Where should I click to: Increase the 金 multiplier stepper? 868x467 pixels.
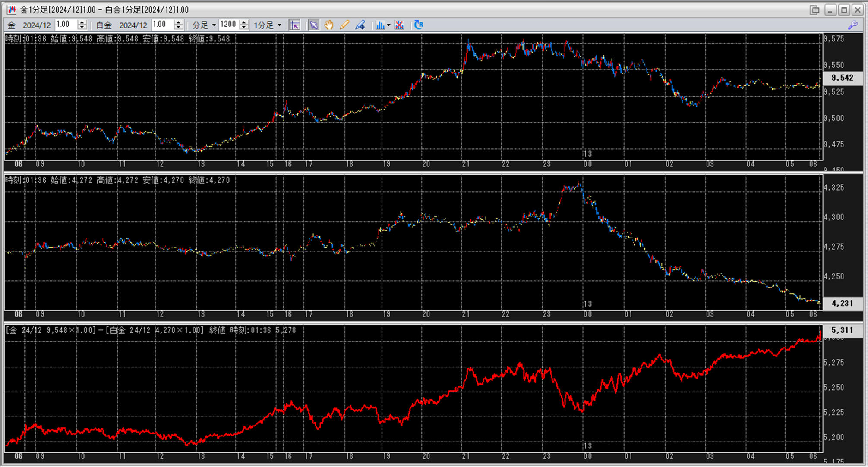coord(82,22)
